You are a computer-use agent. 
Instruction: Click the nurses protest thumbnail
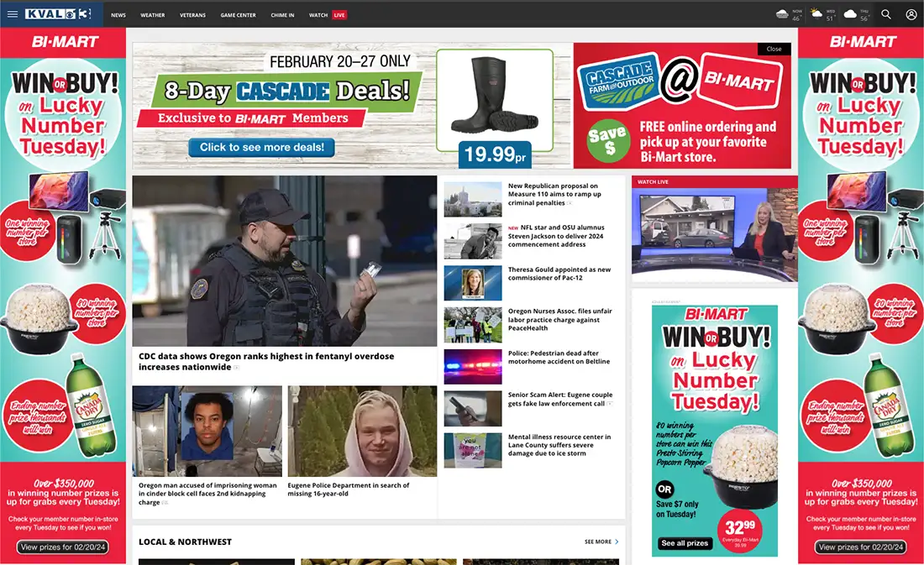(x=473, y=325)
